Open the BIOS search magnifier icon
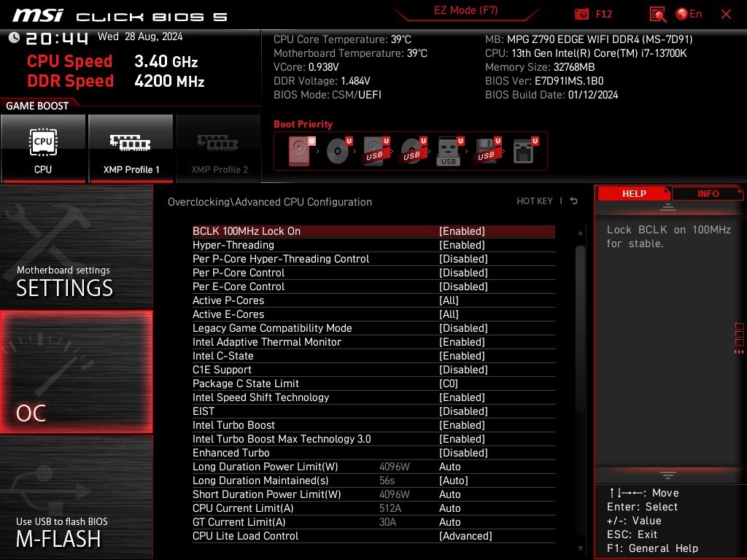Screen dimensions: 747x560 pos(657,15)
